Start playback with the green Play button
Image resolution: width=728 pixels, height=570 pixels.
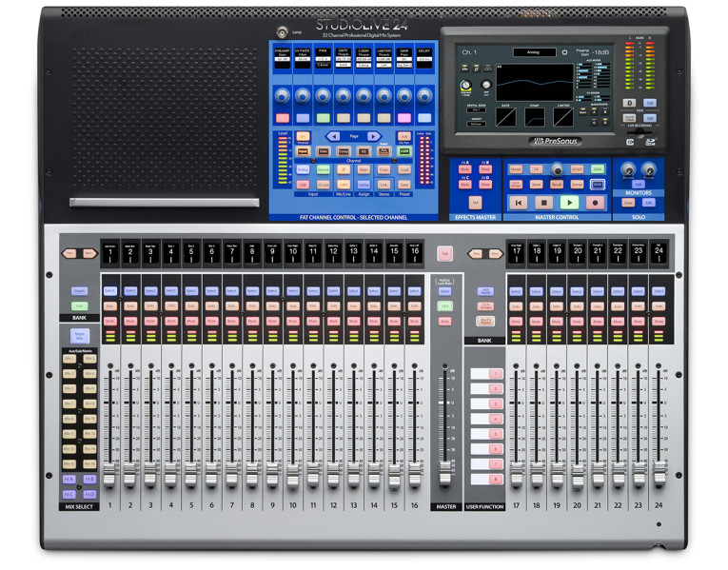[569, 203]
